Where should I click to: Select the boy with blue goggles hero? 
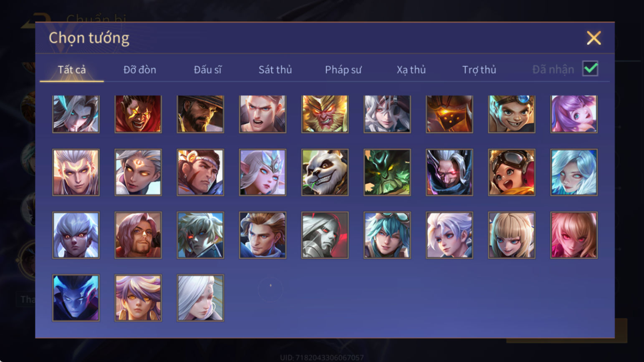pyautogui.click(x=512, y=114)
